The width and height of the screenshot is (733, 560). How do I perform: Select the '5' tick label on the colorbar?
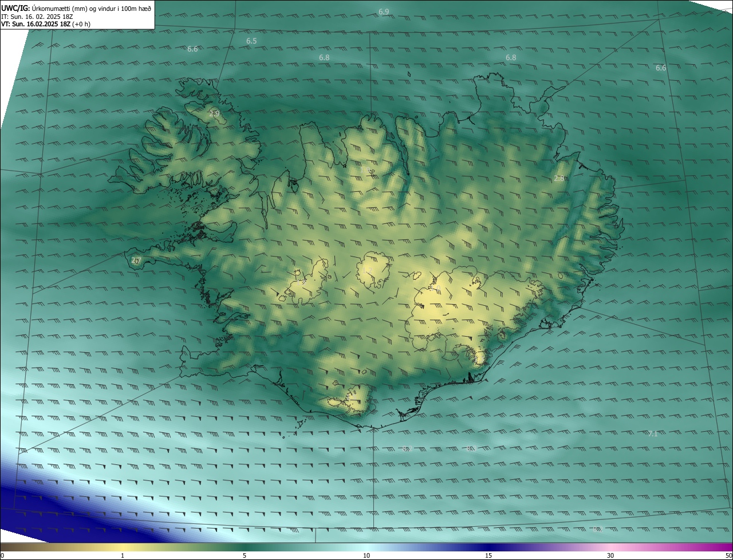coord(245,555)
